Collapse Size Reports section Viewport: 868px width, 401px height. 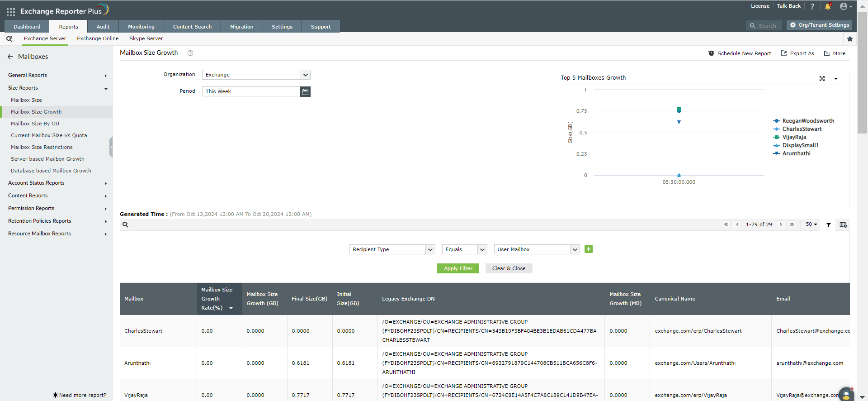[57, 88]
